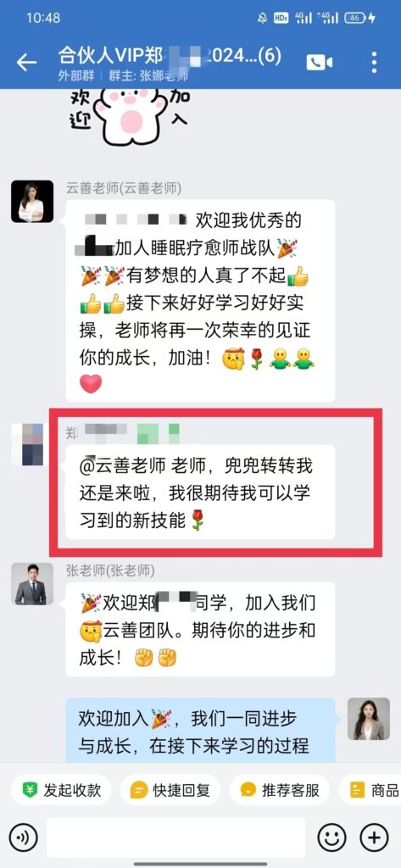Open my own avatar beside blue message
Viewport: 401px width, 868px height.
point(368,719)
